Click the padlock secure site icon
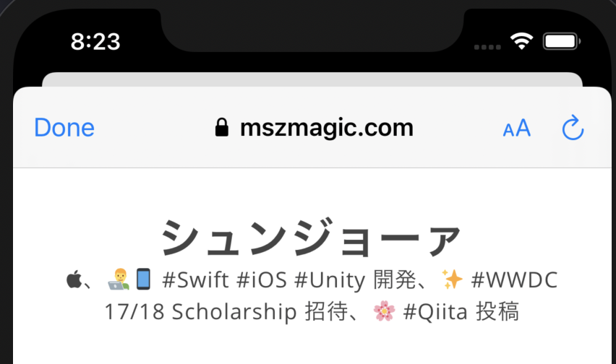The height and width of the screenshot is (364, 616). [x=221, y=128]
